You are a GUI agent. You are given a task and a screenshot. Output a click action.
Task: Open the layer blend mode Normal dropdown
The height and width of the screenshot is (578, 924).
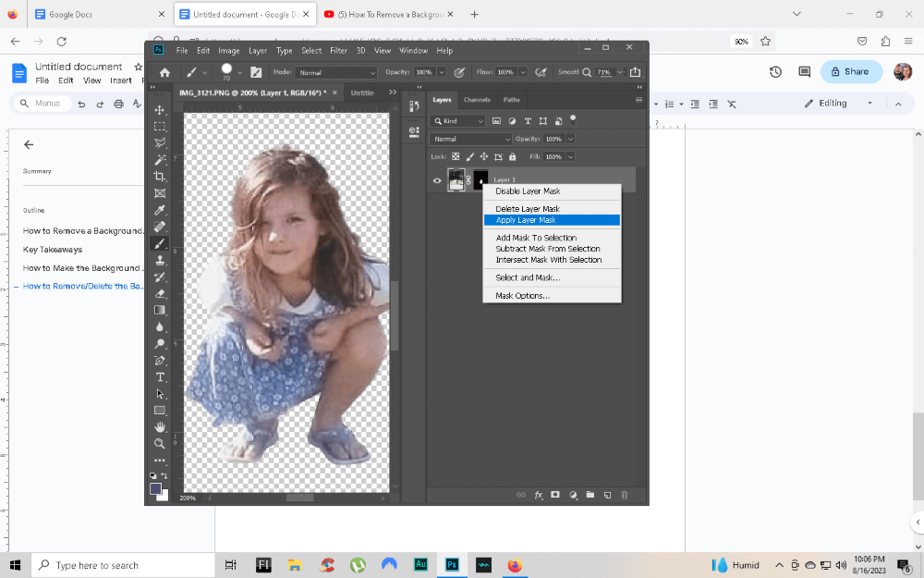pyautogui.click(x=471, y=140)
